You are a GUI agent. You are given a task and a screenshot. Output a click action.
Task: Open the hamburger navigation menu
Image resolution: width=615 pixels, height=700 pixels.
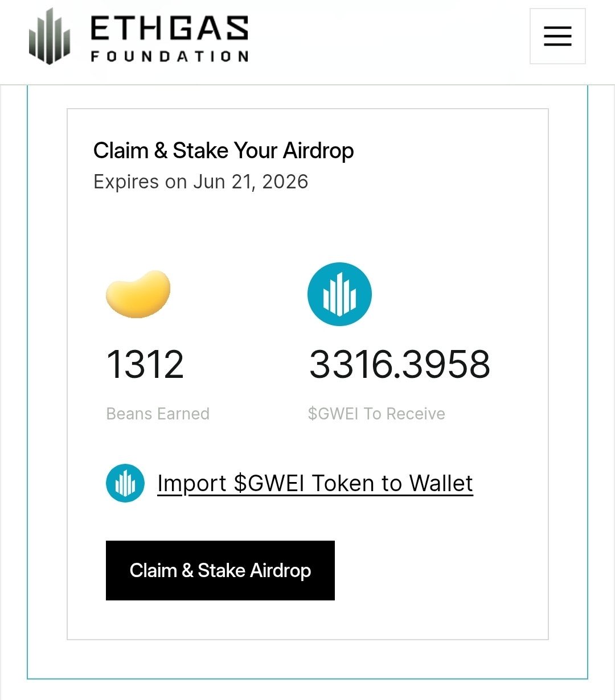[x=557, y=36]
